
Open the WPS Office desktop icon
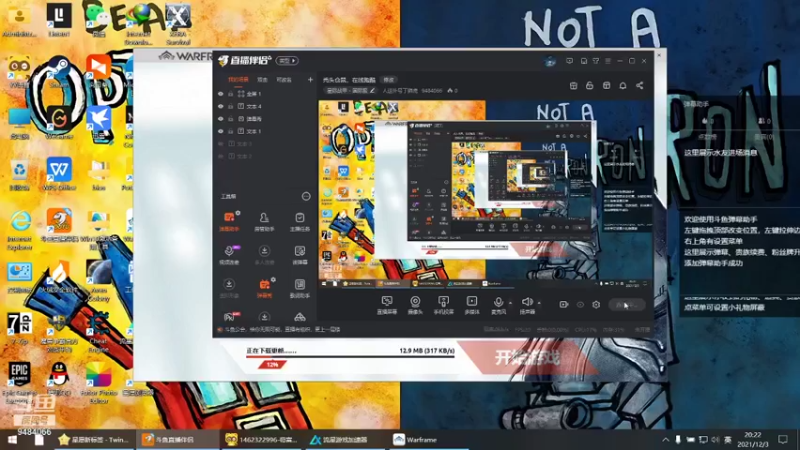(x=59, y=174)
